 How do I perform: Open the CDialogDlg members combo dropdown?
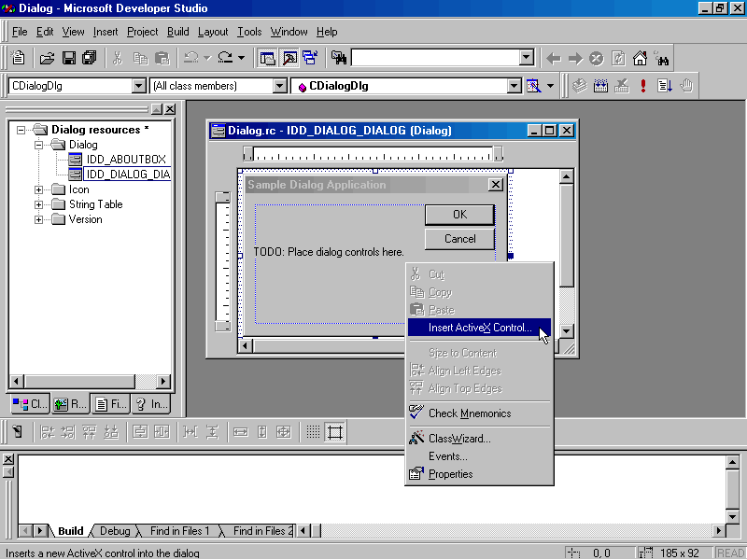[x=514, y=86]
